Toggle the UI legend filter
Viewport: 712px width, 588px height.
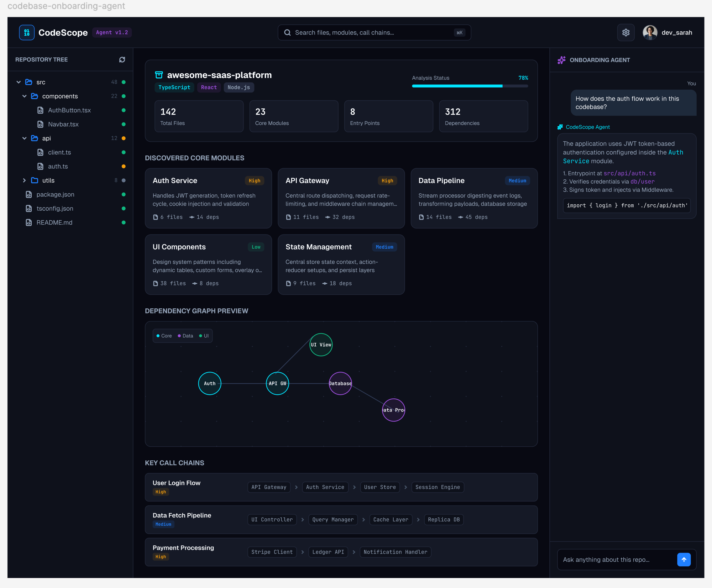tap(204, 336)
